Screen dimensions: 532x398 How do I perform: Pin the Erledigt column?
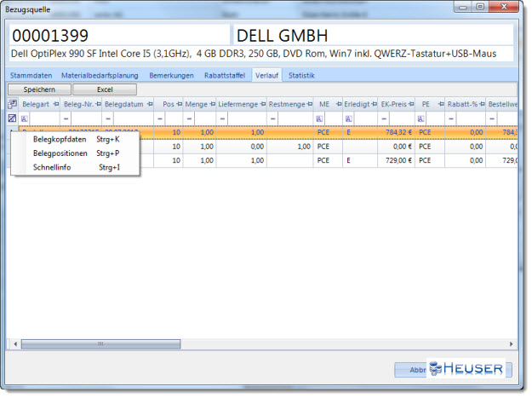(x=374, y=104)
